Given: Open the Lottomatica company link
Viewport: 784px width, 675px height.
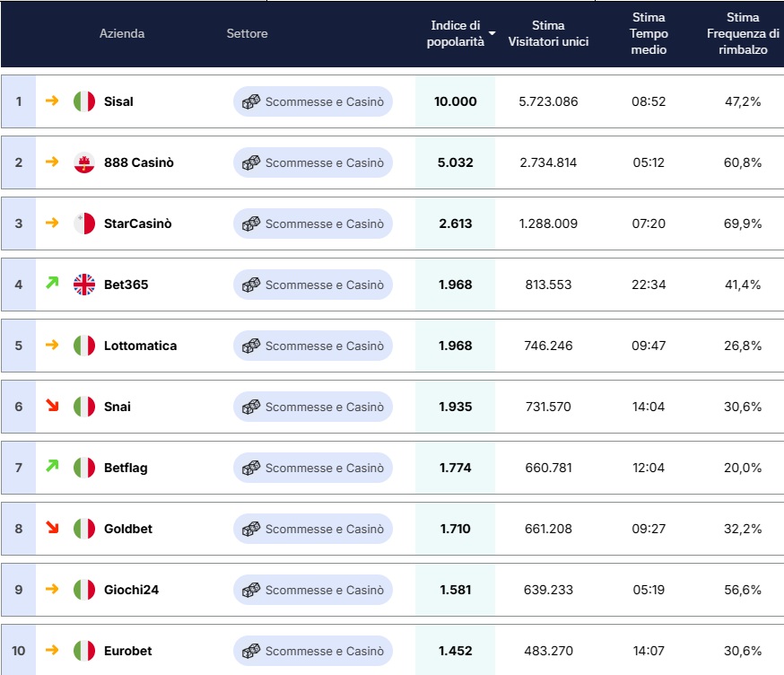Looking at the screenshot, I should point(141,346).
